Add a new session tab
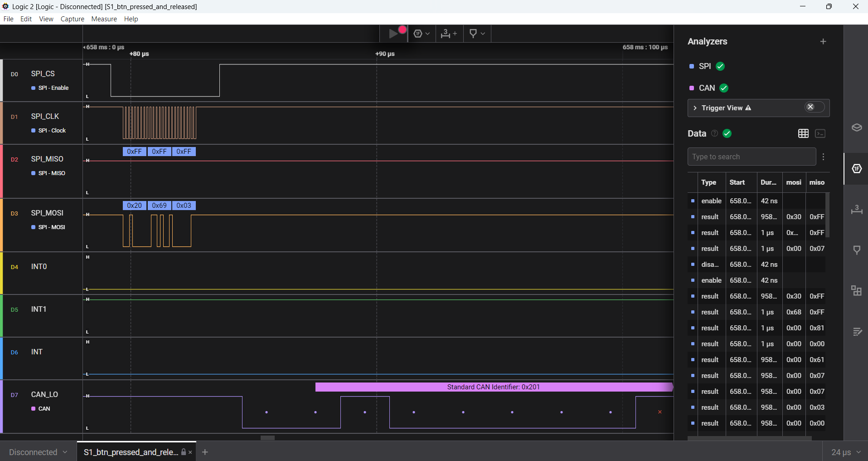Screen dimensions: 868x461 pyautogui.click(x=205, y=452)
